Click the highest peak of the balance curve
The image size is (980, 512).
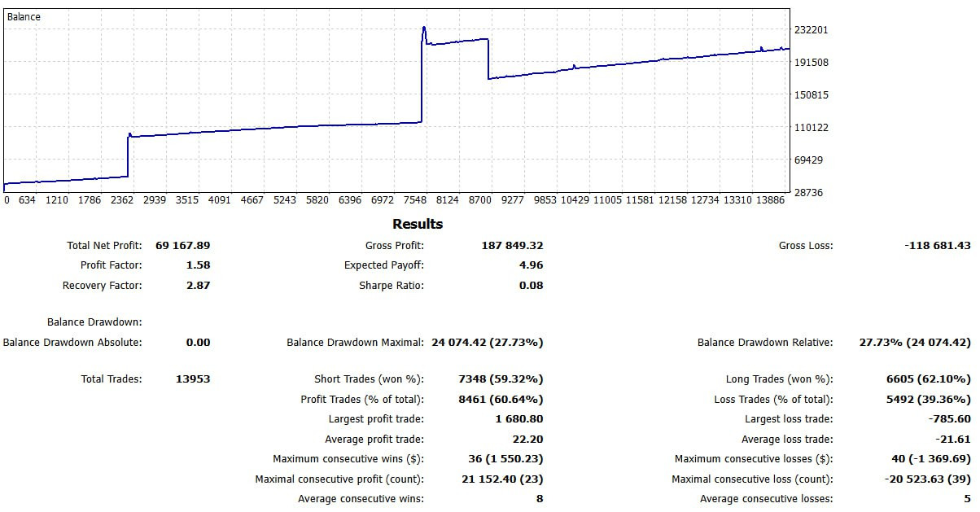(x=424, y=28)
